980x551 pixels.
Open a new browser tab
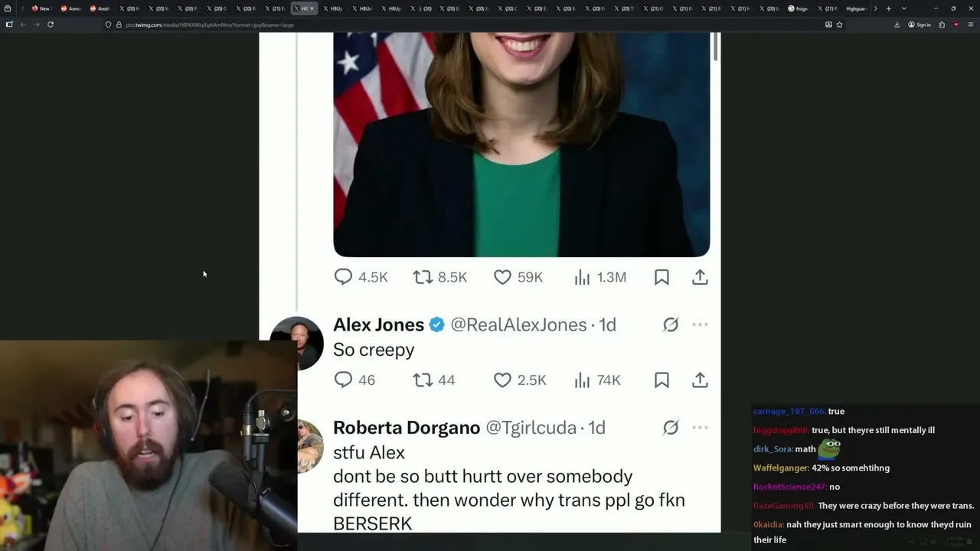coord(888,8)
